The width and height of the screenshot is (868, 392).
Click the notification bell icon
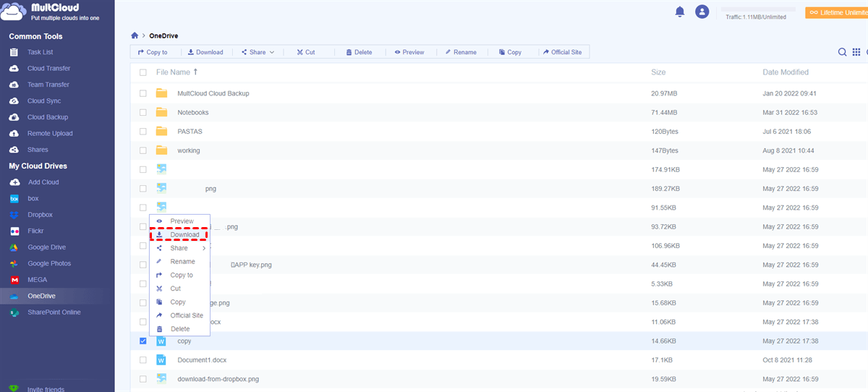click(x=679, y=12)
